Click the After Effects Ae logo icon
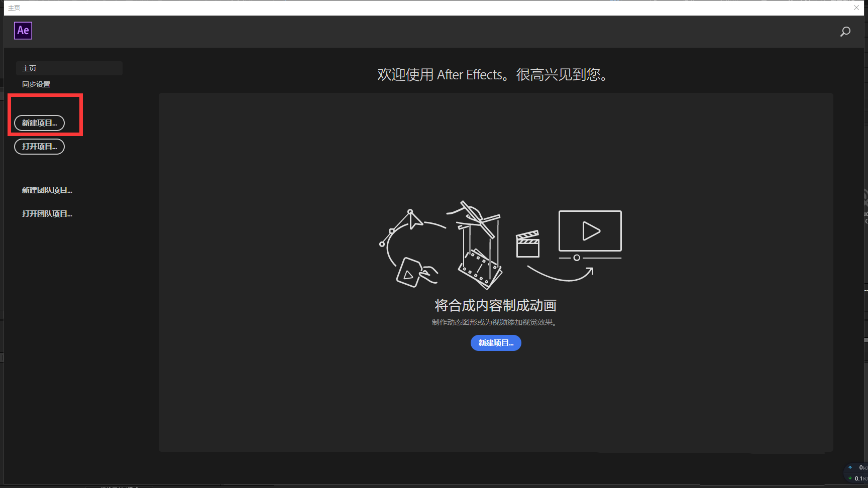The image size is (868, 488). click(x=23, y=31)
